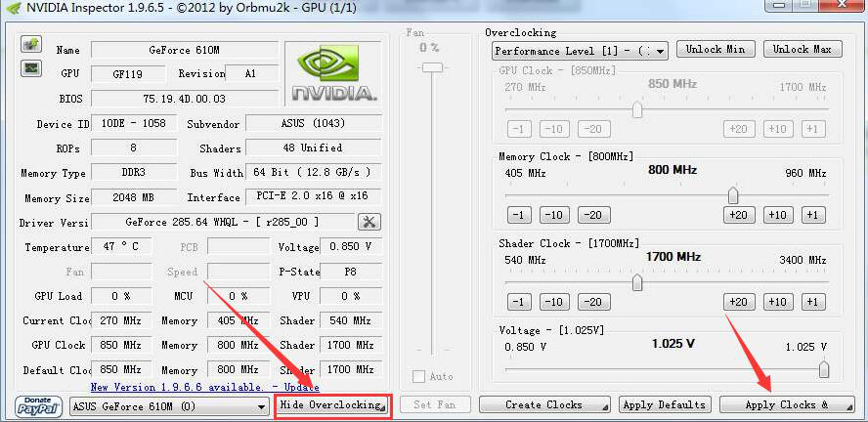Click the Interface field PCI-E 2.0 x16
The image size is (868, 422).
(x=314, y=196)
